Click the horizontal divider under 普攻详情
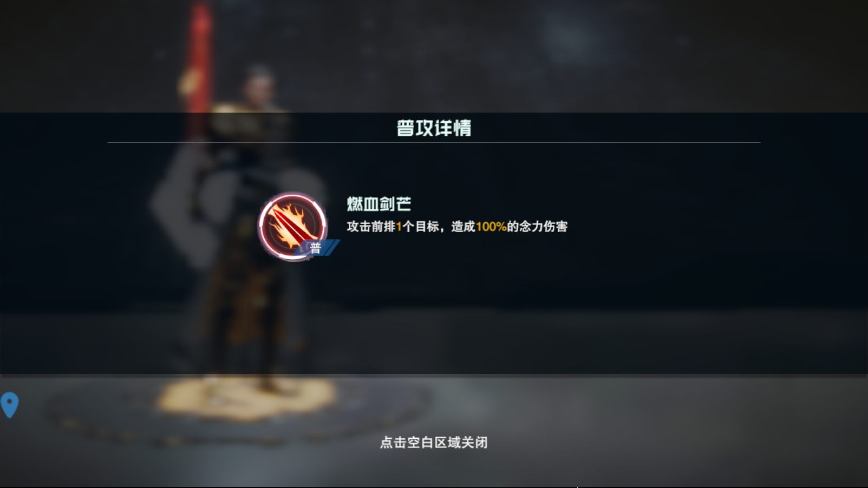This screenshot has height=488, width=868. pyautogui.click(x=434, y=143)
